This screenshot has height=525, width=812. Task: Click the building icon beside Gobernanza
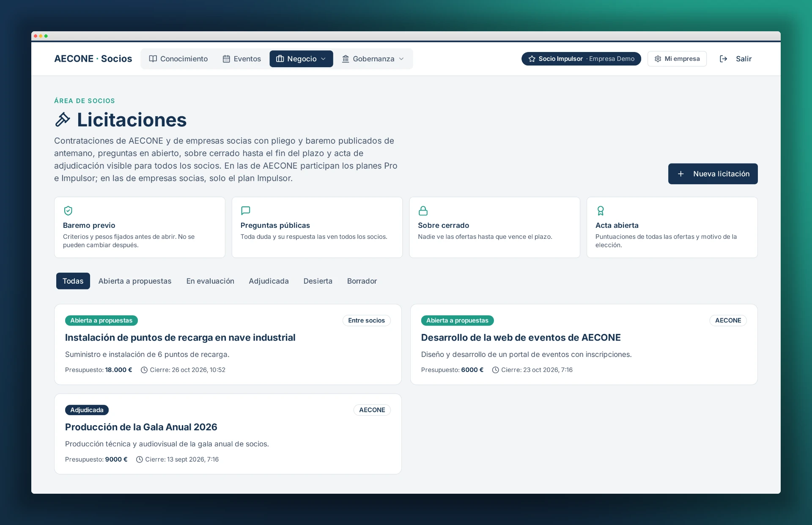346,59
